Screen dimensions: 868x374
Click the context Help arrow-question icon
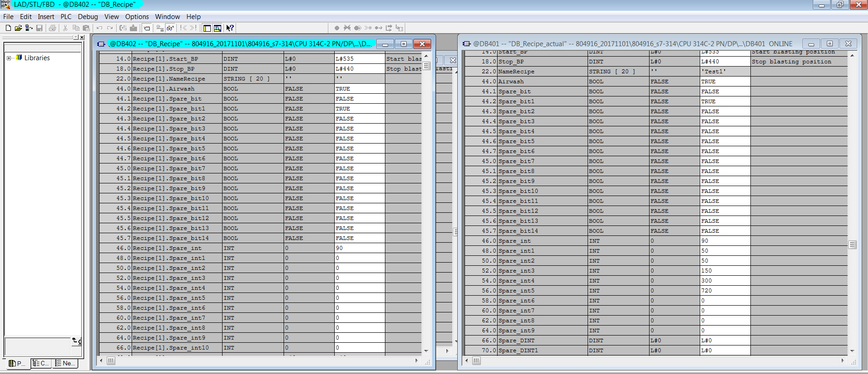click(230, 28)
